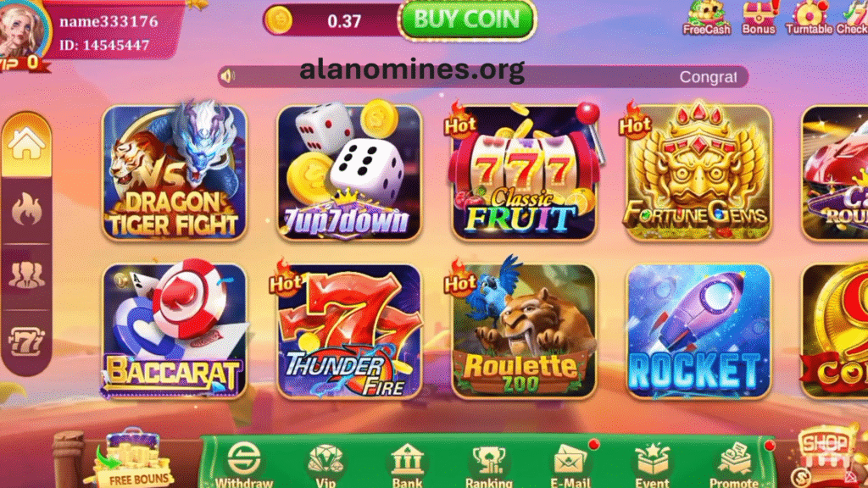Open the Classic Fruit 777 slot

click(524, 173)
